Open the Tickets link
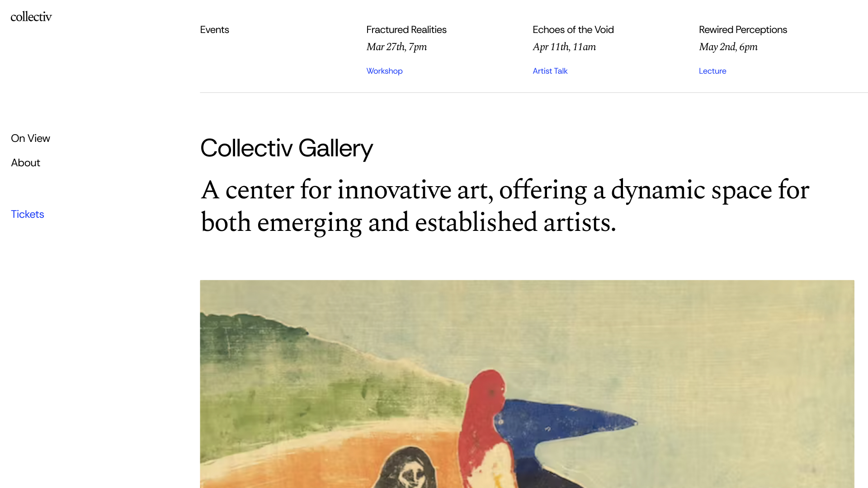 tap(28, 214)
